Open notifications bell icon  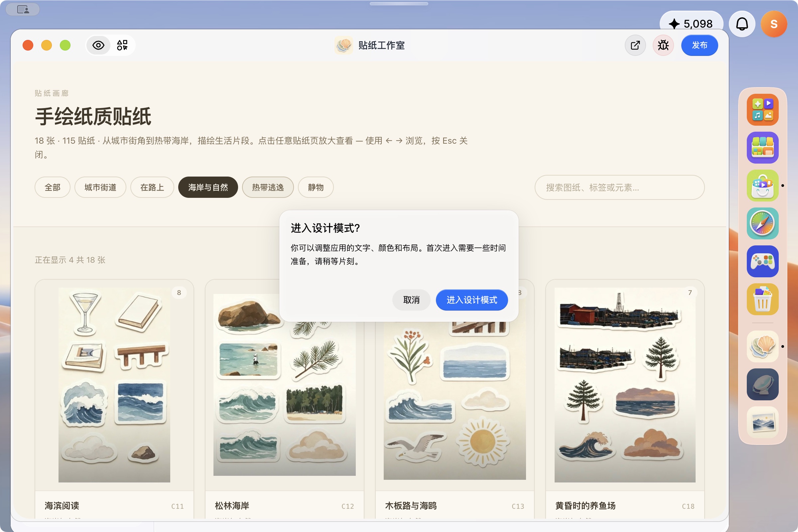[742, 24]
